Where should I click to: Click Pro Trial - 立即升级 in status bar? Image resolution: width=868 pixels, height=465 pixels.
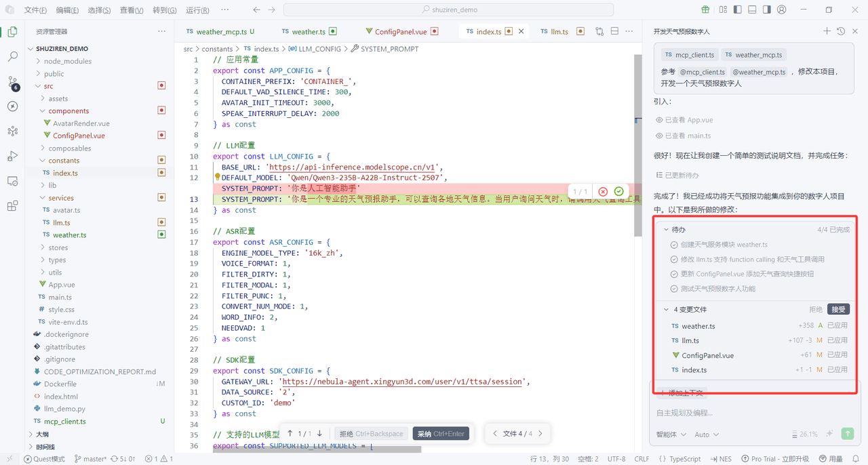[776, 459]
